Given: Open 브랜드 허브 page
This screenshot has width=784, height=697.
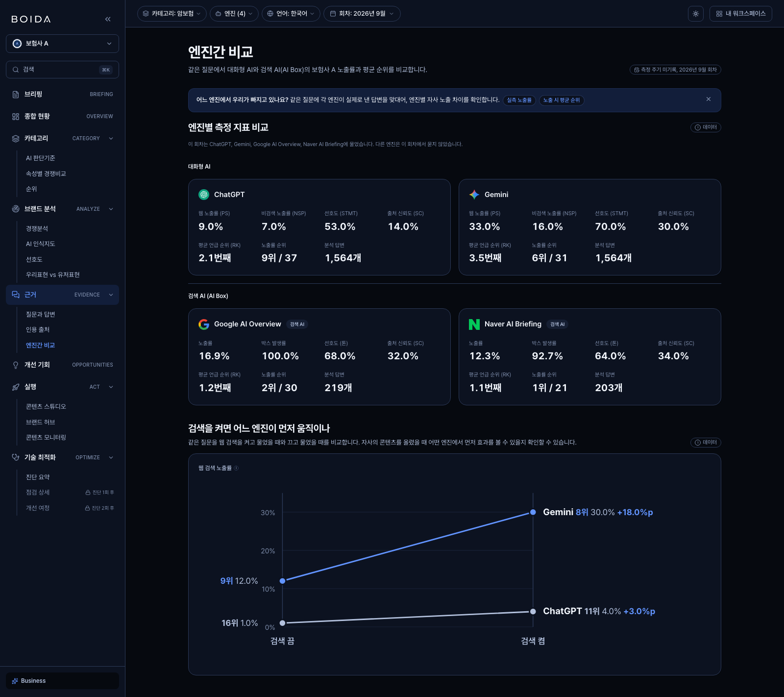Looking at the screenshot, I should (x=41, y=422).
